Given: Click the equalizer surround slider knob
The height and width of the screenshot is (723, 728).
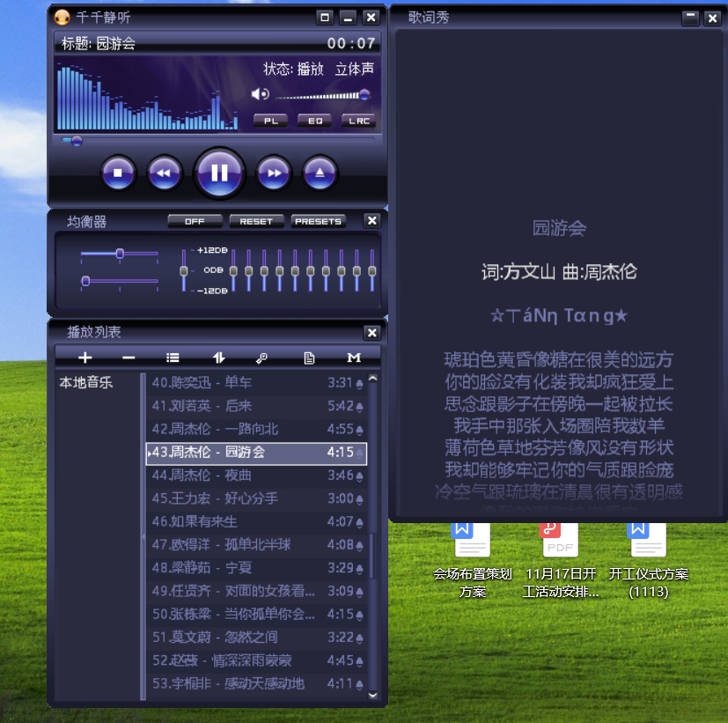Looking at the screenshot, I should 85,281.
